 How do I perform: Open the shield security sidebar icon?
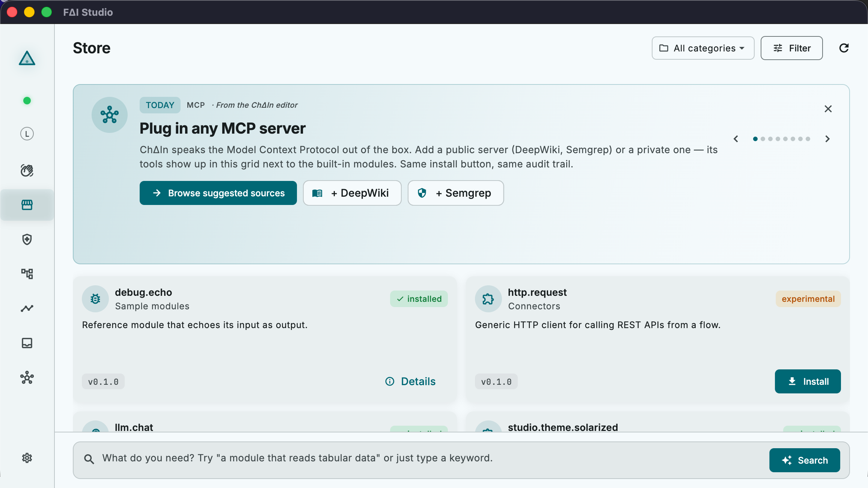pos(27,239)
